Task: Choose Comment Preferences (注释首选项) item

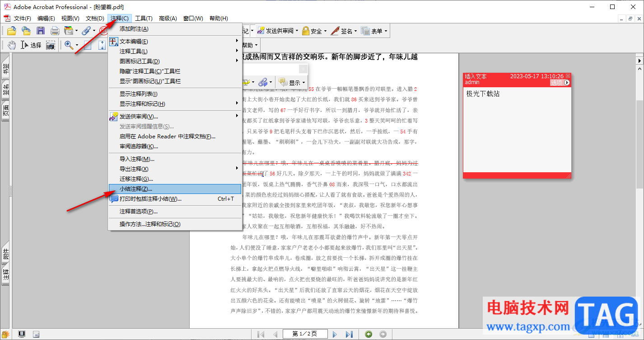Action: click(175, 212)
